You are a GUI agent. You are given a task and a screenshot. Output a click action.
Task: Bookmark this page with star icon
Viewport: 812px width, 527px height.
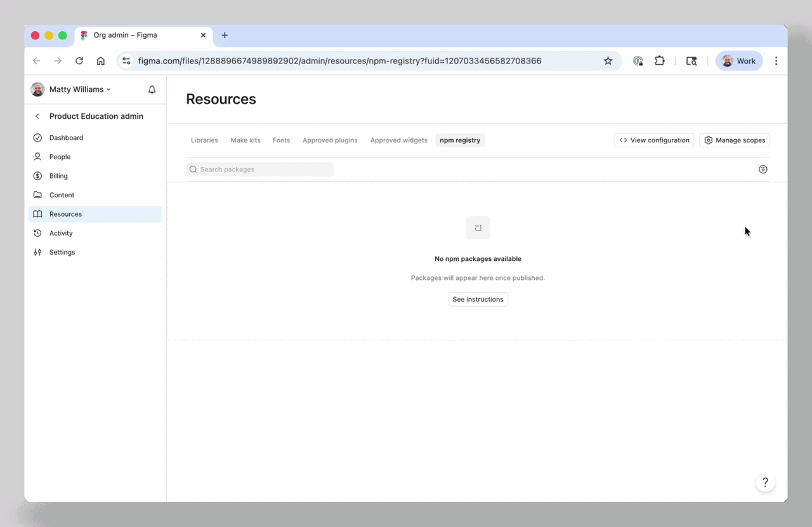(x=608, y=61)
